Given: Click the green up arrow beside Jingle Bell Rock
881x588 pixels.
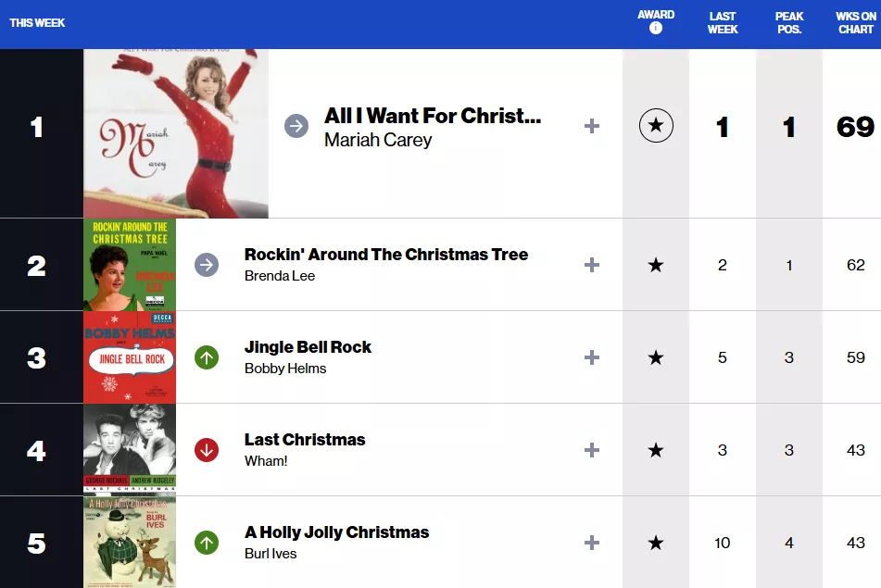Looking at the screenshot, I should 207,357.
